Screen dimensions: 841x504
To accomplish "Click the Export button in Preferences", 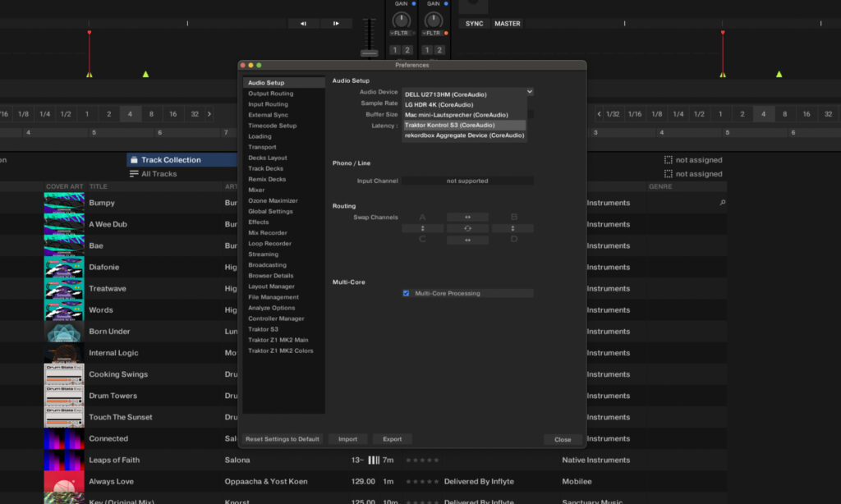I will pyautogui.click(x=392, y=438).
